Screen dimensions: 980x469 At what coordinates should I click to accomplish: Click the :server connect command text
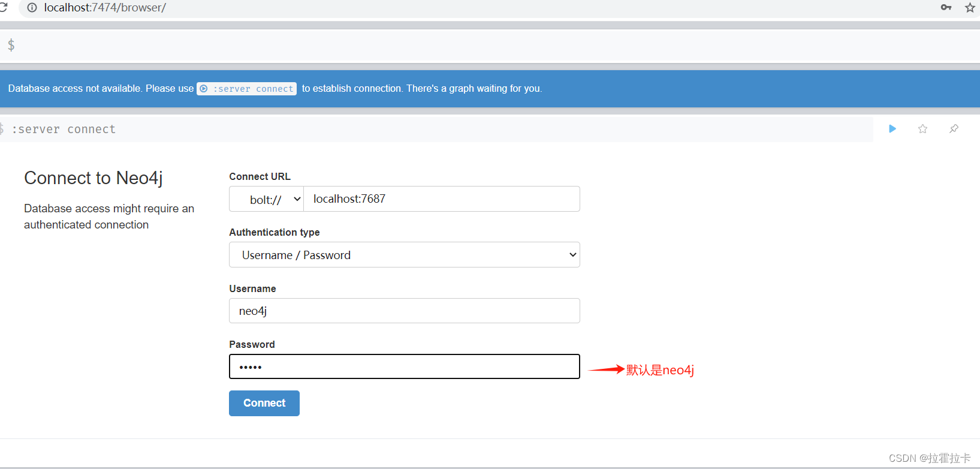pos(64,130)
